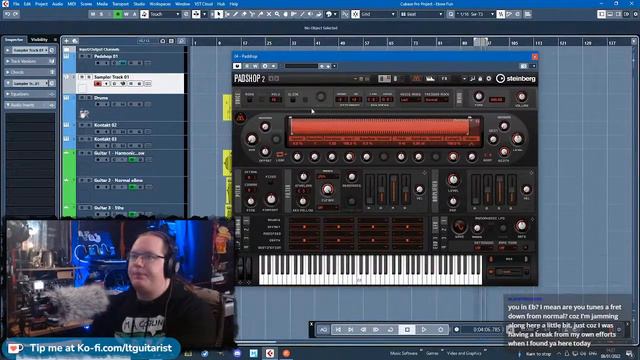Image resolution: width=640 pixels, height=360 pixels.
Task: Select the Glue tool
Action: (260, 14)
